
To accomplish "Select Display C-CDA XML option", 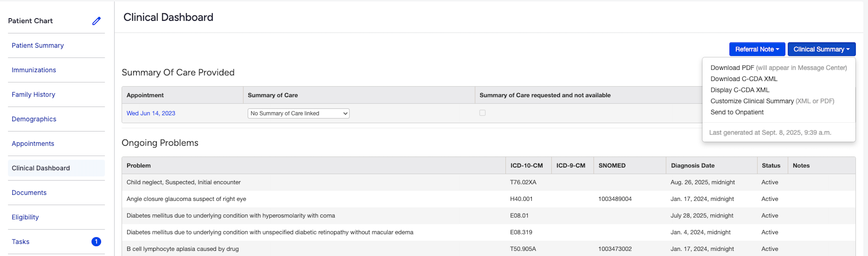I will pyautogui.click(x=739, y=90).
